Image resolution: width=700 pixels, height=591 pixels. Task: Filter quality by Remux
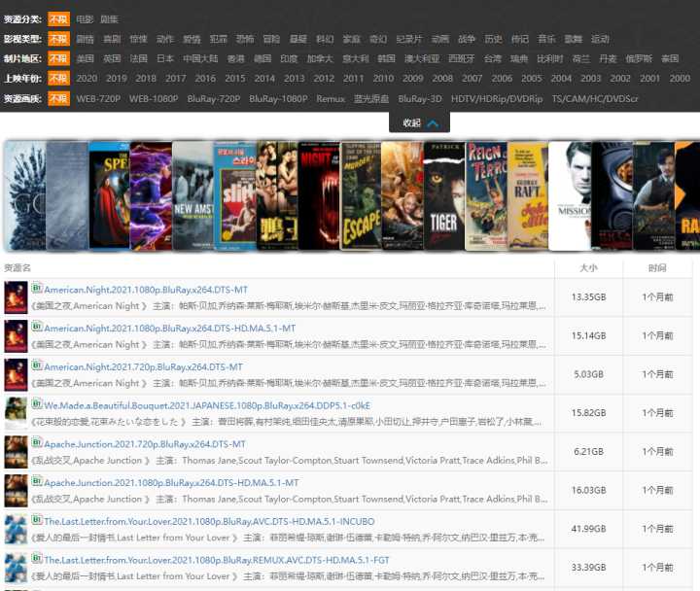[331, 98]
